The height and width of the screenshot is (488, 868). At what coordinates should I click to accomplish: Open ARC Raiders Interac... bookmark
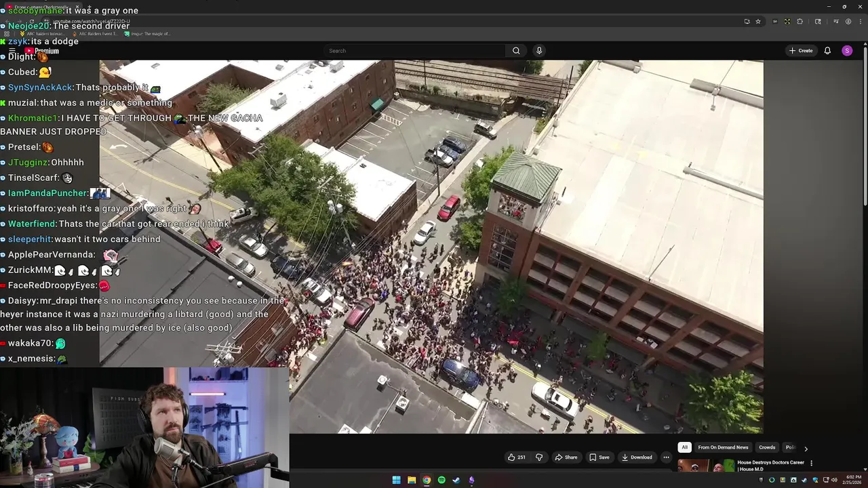point(42,34)
